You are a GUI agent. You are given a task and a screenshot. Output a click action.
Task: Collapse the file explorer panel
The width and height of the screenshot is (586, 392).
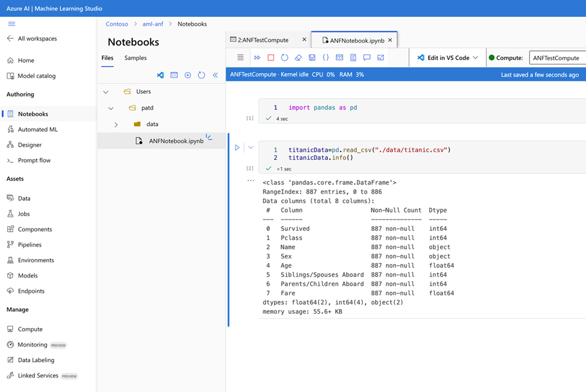coord(215,75)
